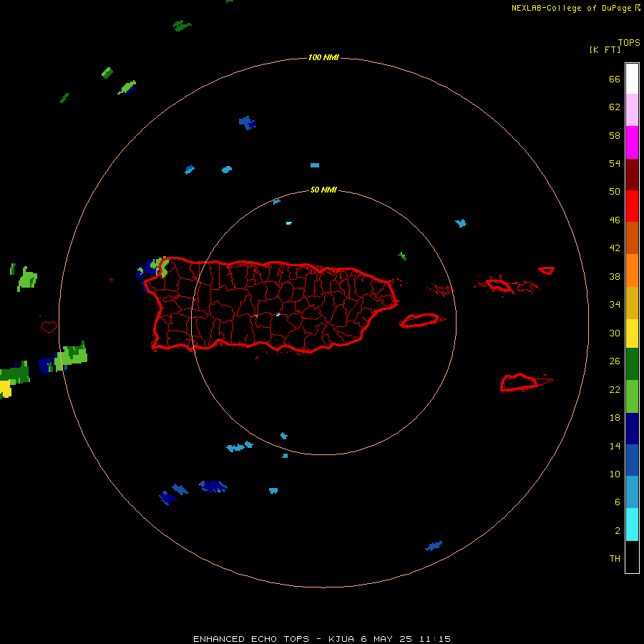
Task: Click the "62" legend value
Action: [615, 107]
